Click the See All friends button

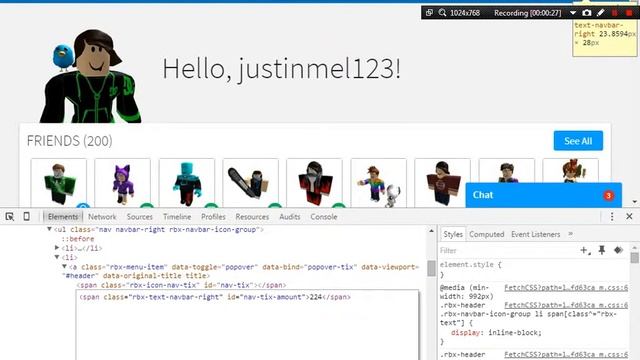578,141
